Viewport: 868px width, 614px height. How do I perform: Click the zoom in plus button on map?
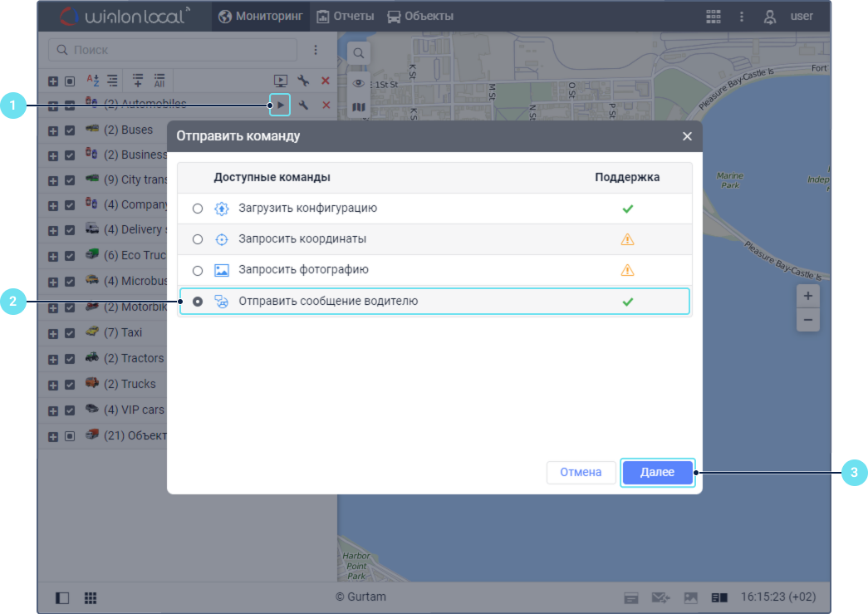click(807, 296)
